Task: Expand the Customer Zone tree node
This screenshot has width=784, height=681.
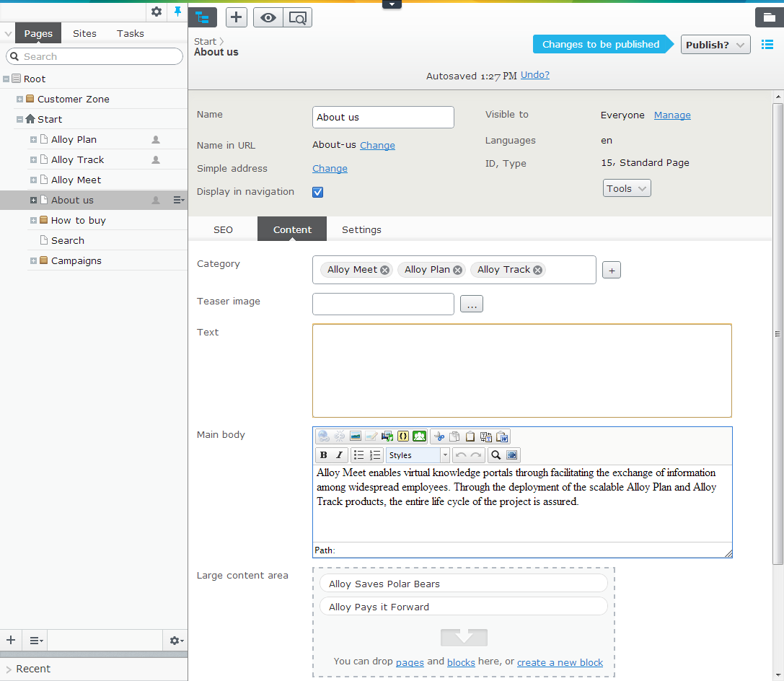Action: (19, 99)
